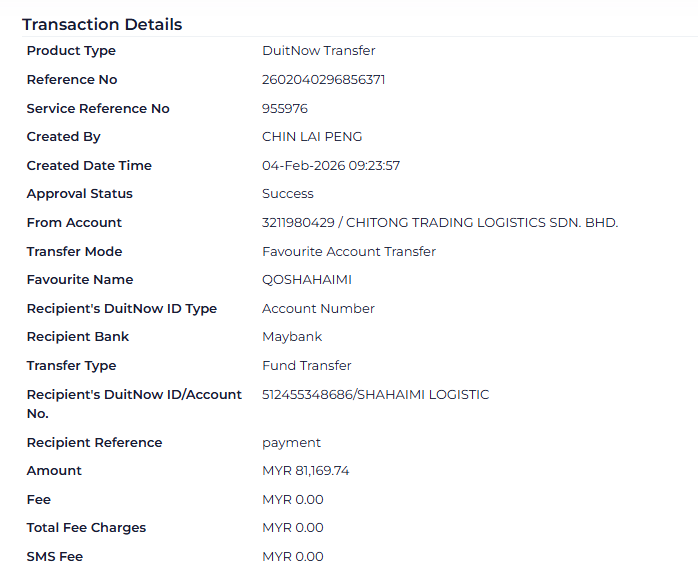The image size is (698, 579).
Task: Click the SMS Fee value
Action: [292, 557]
